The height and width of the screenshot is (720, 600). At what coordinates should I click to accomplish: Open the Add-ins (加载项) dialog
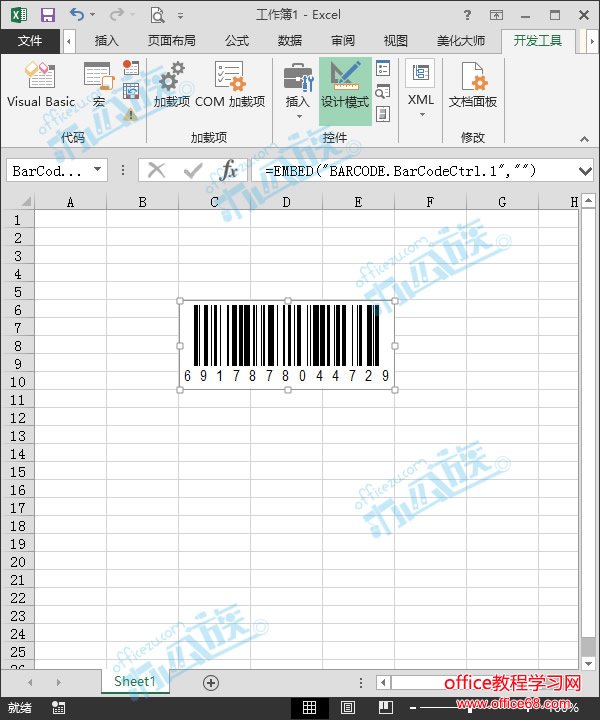(x=172, y=86)
